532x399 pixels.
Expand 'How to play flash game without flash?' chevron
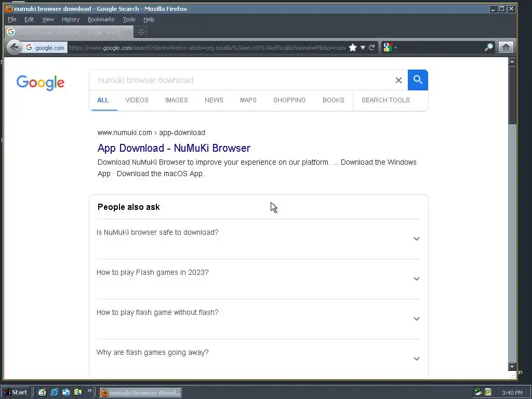(x=416, y=319)
